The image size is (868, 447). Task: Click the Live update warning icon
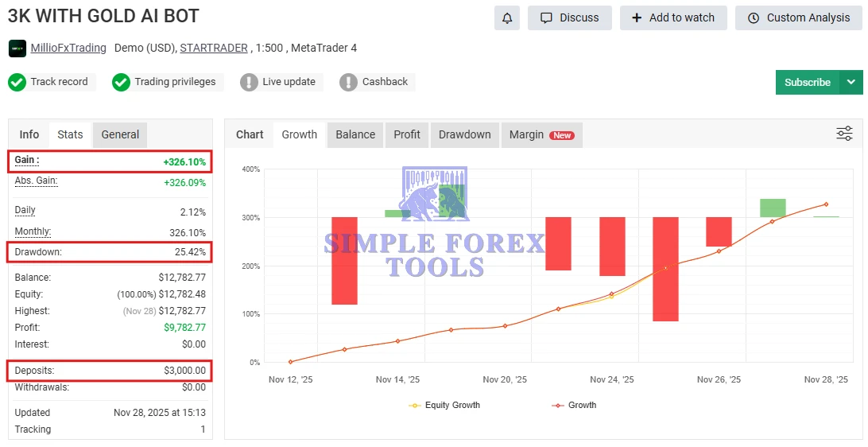pyautogui.click(x=249, y=82)
